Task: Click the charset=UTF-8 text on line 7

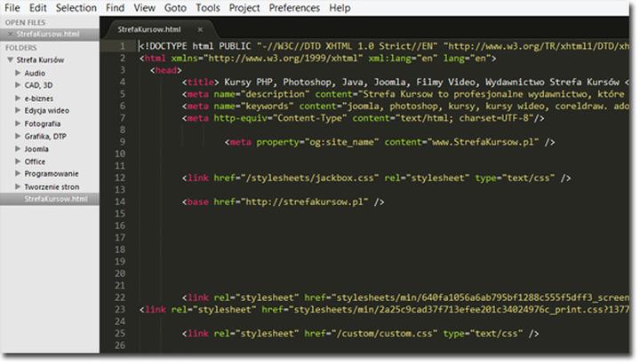Action: pyautogui.click(x=494, y=118)
